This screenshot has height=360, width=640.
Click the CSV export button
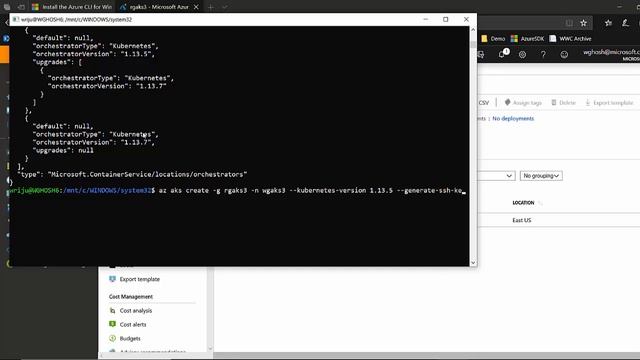[x=484, y=102]
